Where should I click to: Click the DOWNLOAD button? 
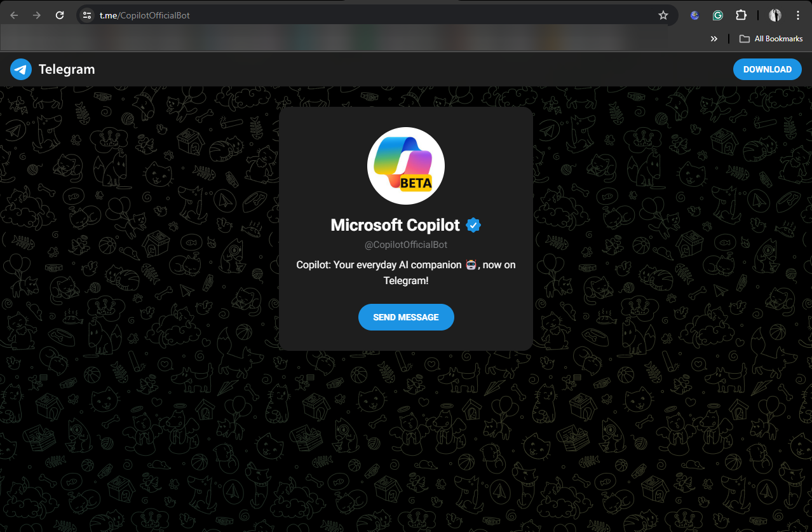point(768,69)
